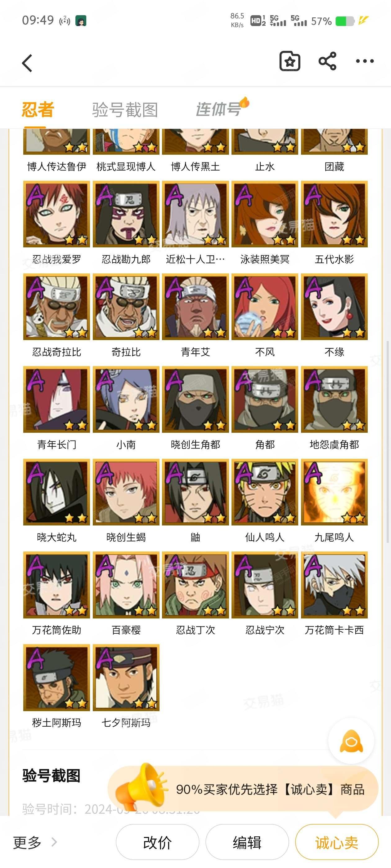Image resolution: width=391 pixels, height=868 pixels.
Task: Tap the share icon
Action: [x=327, y=61]
